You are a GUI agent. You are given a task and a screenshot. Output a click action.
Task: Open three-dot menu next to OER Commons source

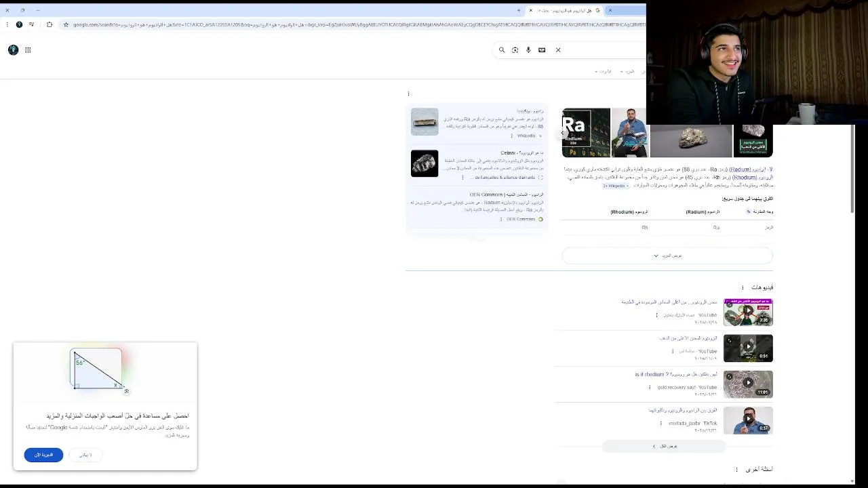coord(501,219)
